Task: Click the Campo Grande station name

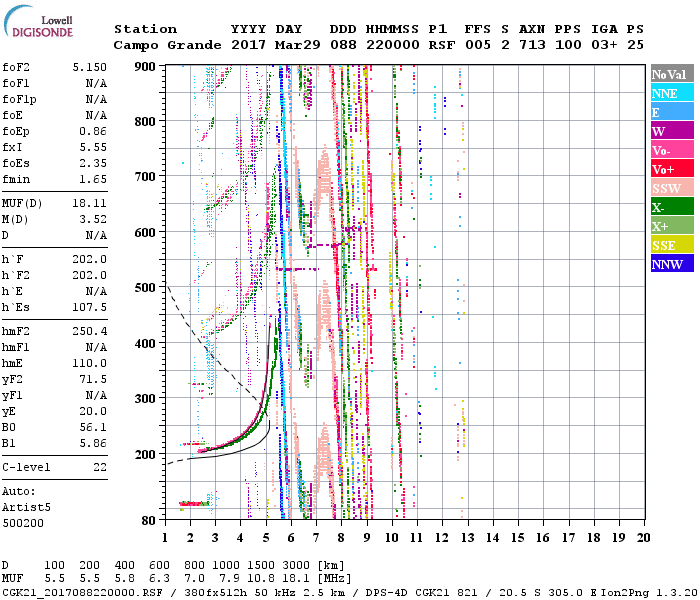Action: coord(167,45)
